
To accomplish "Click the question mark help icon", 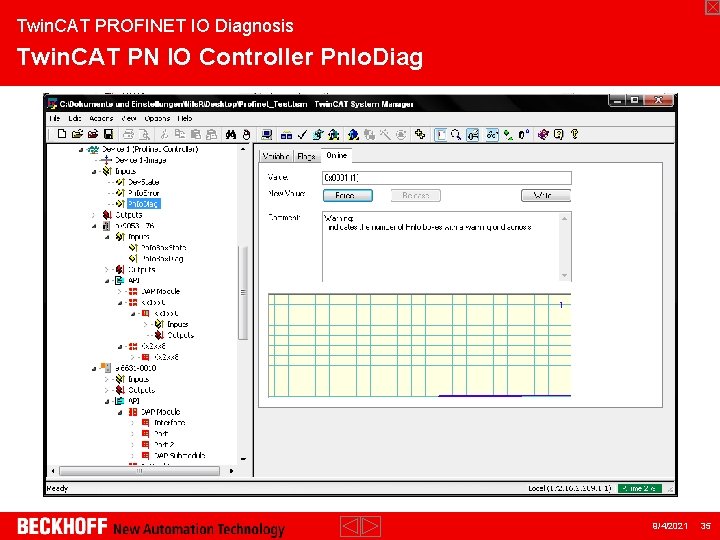I will tap(574, 135).
